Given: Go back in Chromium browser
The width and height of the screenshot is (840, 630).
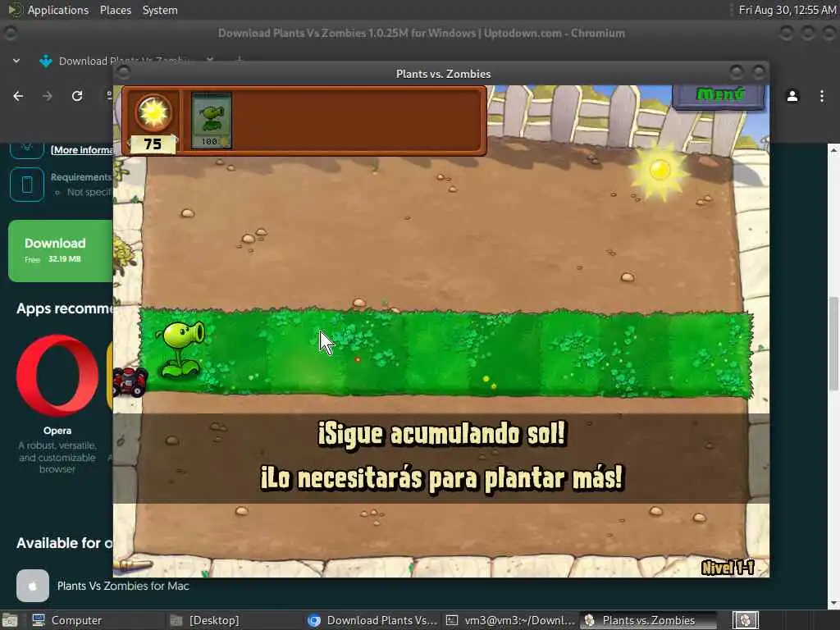Looking at the screenshot, I should tap(18, 96).
